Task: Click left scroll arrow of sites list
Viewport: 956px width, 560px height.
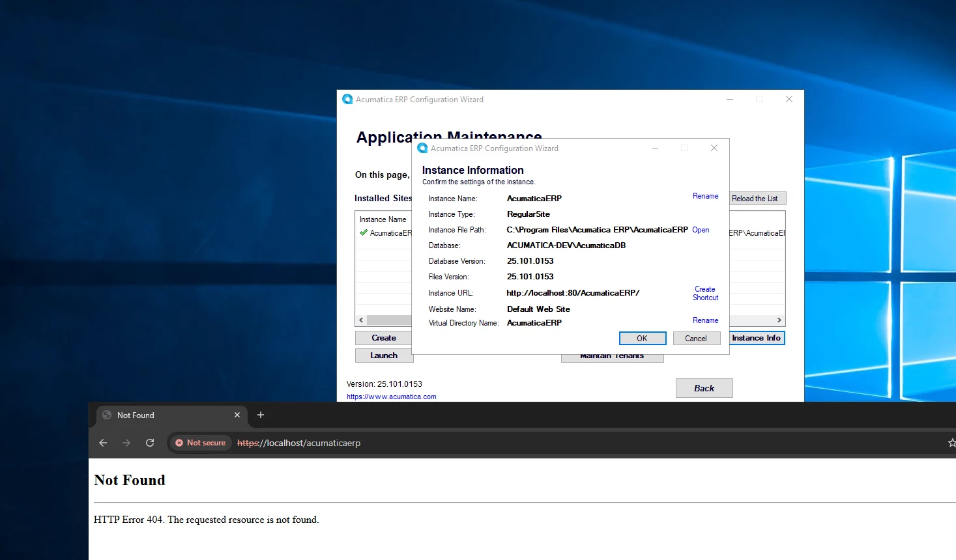Action: [x=361, y=320]
